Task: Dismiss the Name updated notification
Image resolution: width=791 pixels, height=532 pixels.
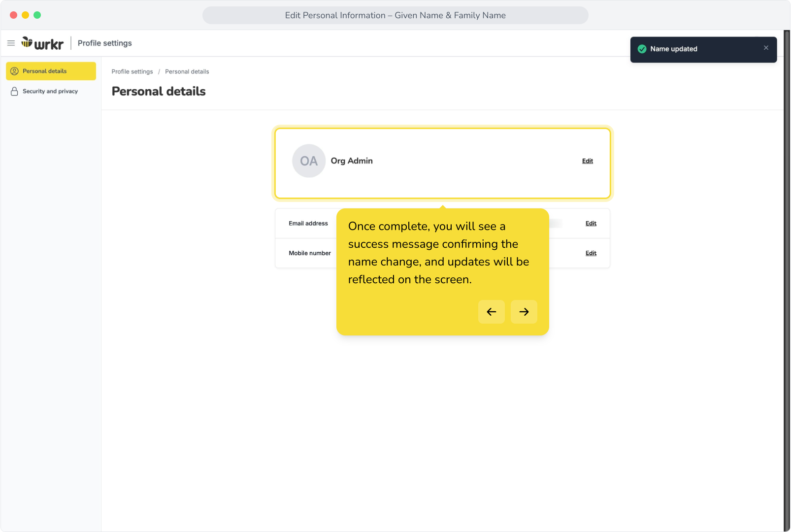Action: click(766, 48)
